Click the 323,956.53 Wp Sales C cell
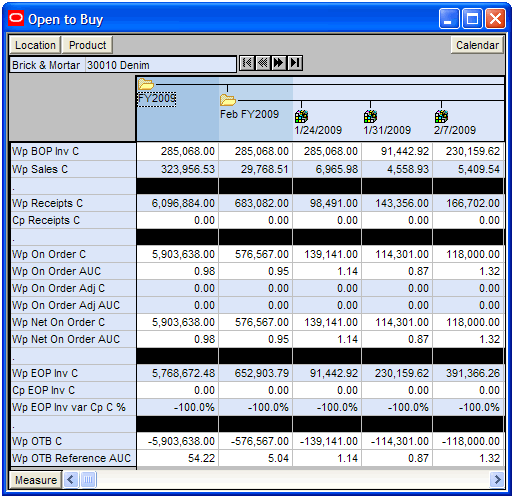515x497 pixels. coord(178,169)
